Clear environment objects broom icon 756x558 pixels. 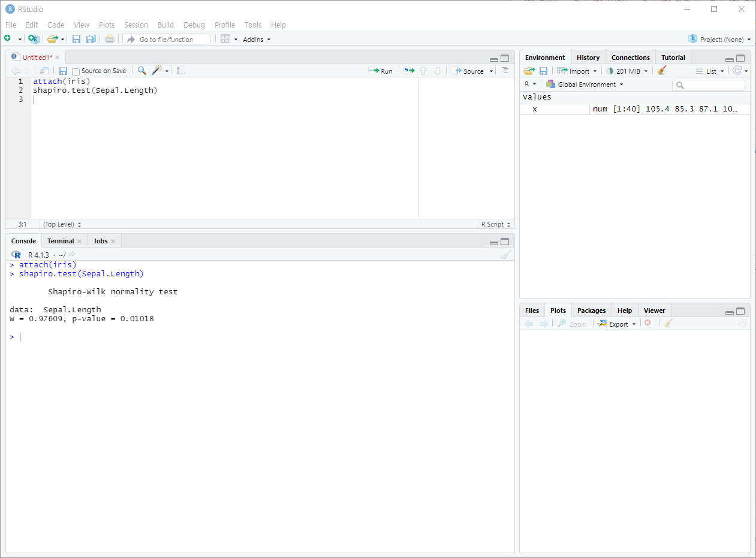pos(662,71)
